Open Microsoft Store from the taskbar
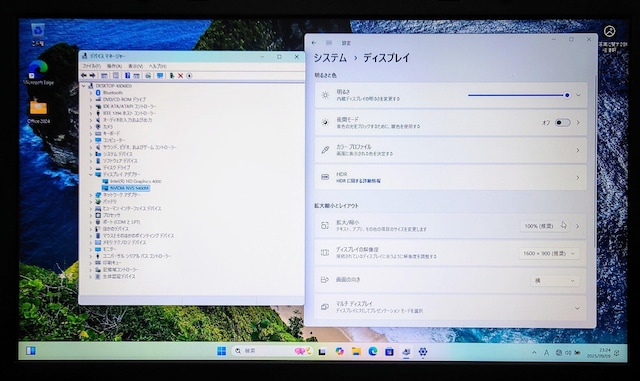640x381 pixels. point(389,351)
